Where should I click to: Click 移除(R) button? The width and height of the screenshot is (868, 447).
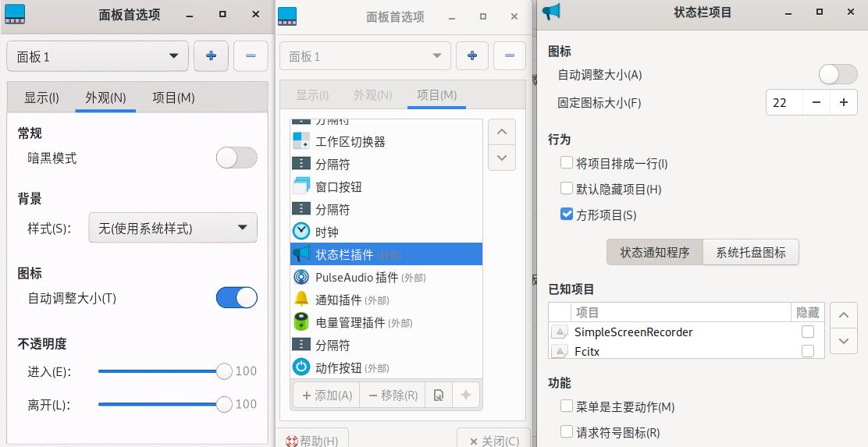[393, 395]
